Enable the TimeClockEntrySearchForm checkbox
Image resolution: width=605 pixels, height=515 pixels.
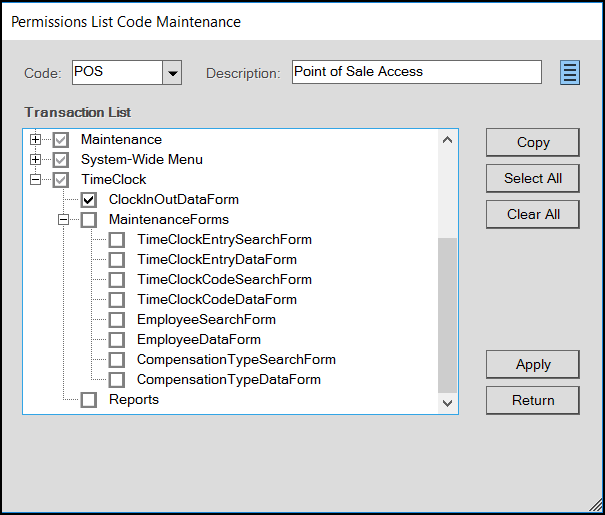click(117, 240)
